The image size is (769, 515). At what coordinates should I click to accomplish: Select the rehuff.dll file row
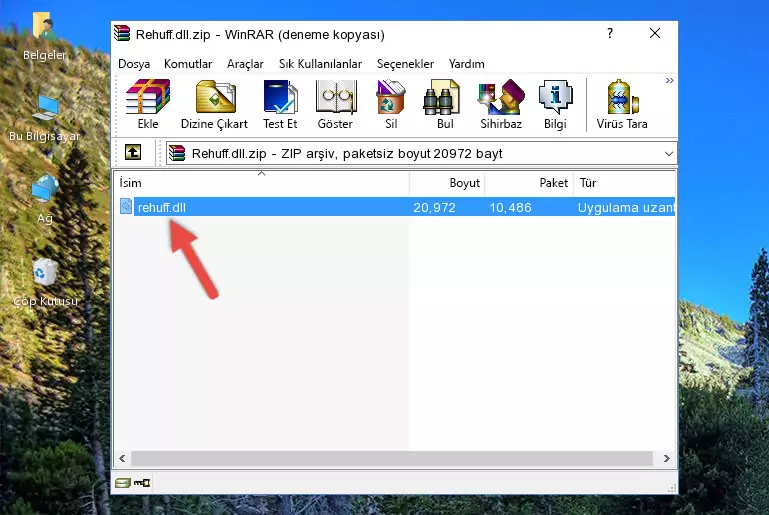click(x=395, y=207)
